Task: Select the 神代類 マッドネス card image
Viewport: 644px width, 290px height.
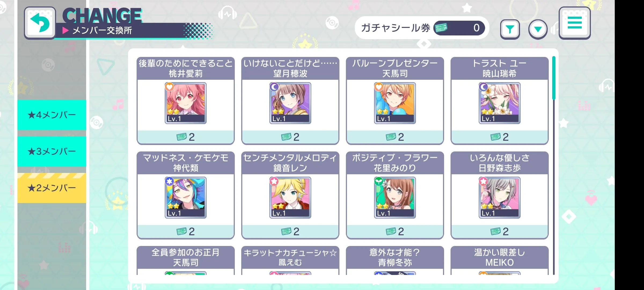Action: 186,198
